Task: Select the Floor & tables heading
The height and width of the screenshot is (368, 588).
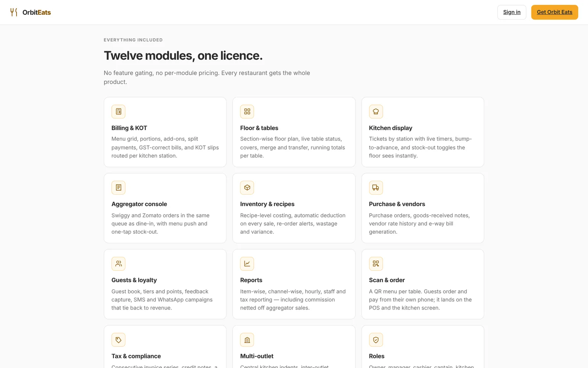Action: 259,128
